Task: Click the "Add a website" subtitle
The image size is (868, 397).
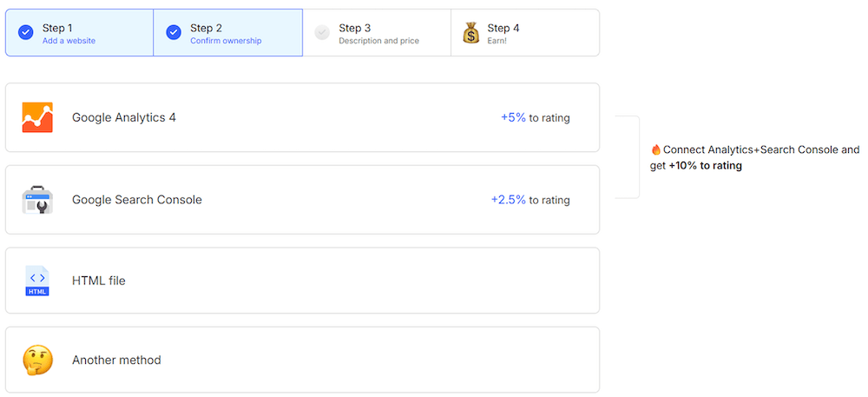Action: (x=69, y=41)
